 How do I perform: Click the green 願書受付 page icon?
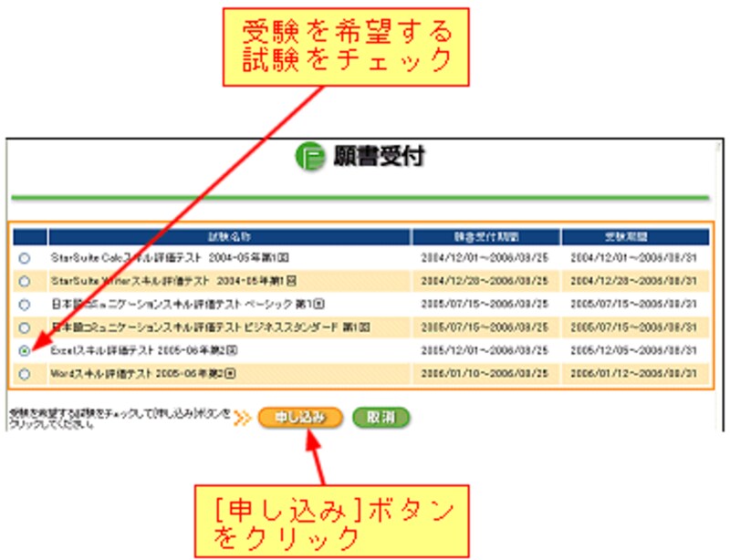tap(310, 156)
